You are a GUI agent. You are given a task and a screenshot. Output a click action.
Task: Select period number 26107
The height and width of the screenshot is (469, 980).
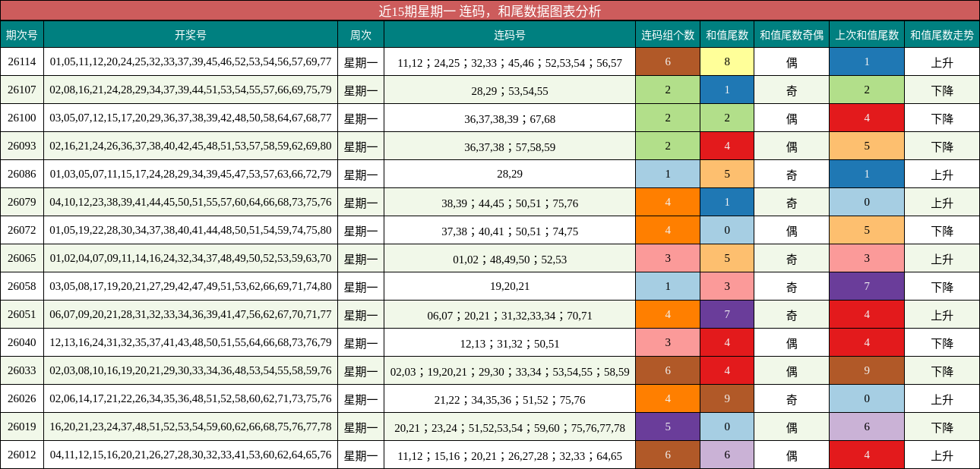22,90
